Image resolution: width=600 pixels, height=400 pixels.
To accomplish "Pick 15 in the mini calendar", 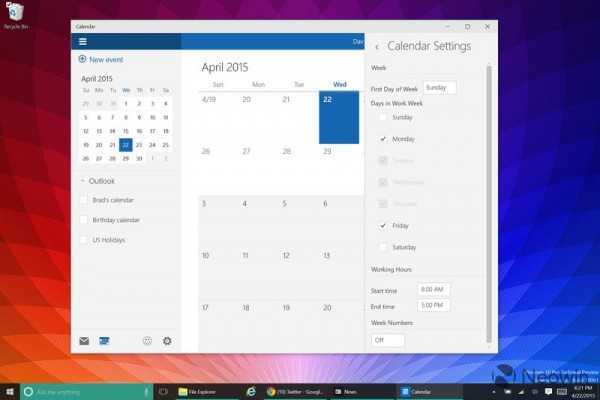I will [126, 131].
